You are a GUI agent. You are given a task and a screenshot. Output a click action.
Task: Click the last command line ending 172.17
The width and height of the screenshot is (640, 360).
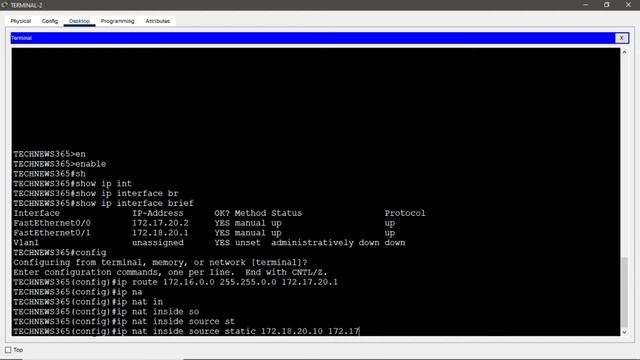pyautogui.click(x=186, y=331)
